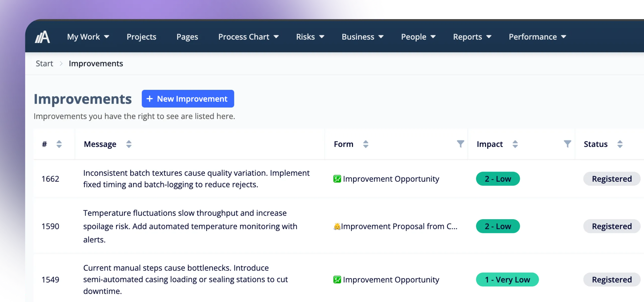This screenshot has width=644, height=302.
Task: Open the Form column filter
Action: tap(460, 144)
